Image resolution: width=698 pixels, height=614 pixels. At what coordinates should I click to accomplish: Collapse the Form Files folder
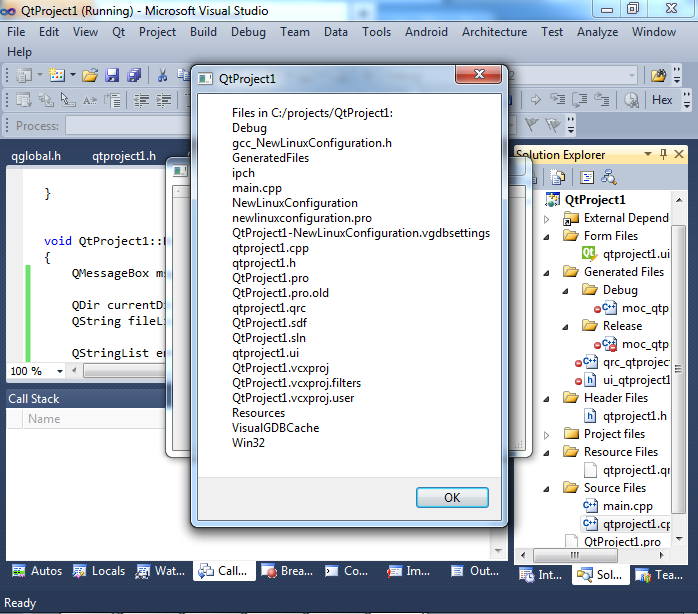pos(546,237)
